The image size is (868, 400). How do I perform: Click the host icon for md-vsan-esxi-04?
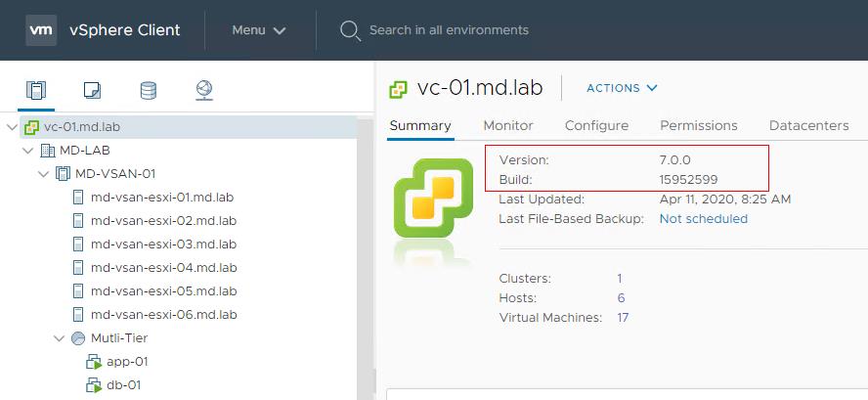[78, 268]
